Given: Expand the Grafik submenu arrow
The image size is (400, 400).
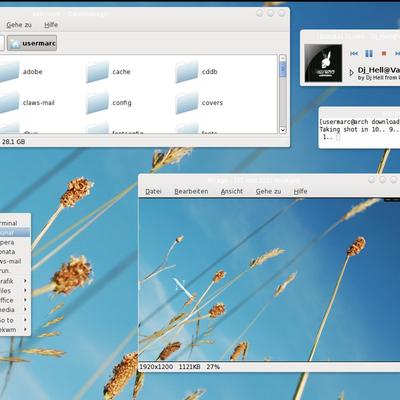Looking at the screenshot, I should coord(25,281).
